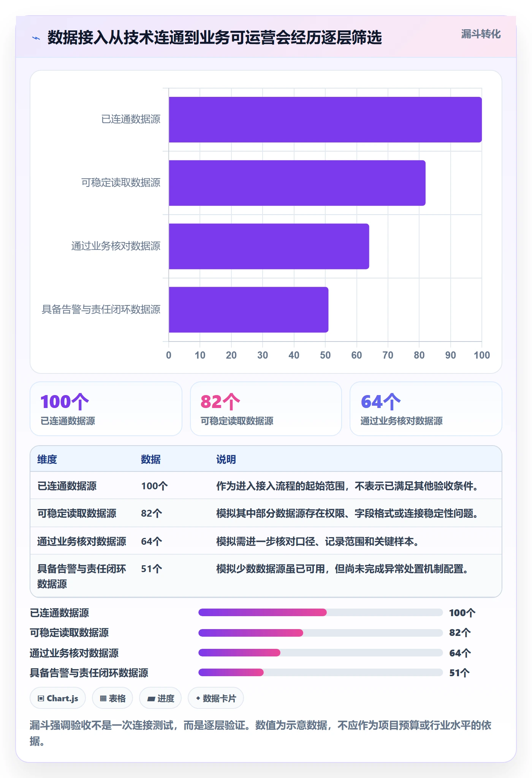This screenshot has height=778, width=532.
Task: Click the 数据 column header
Action: [151, 459]
